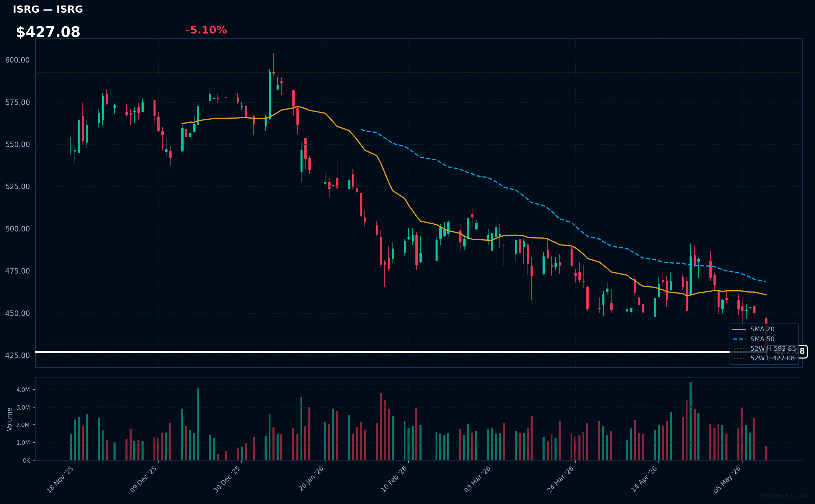This screenshot has height=504, width=815.
Task: Click the Volume axis title
Action: (x=10, y=419)
